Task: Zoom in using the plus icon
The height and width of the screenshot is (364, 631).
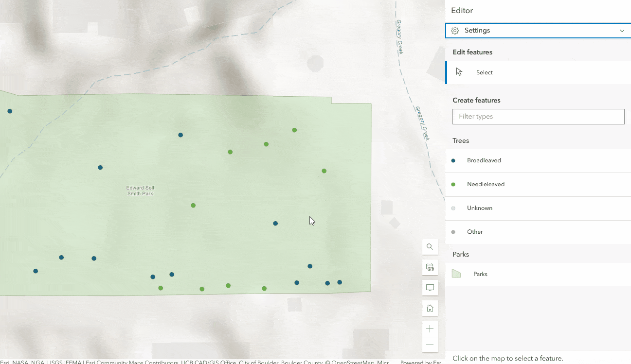Action: [430, 329]
